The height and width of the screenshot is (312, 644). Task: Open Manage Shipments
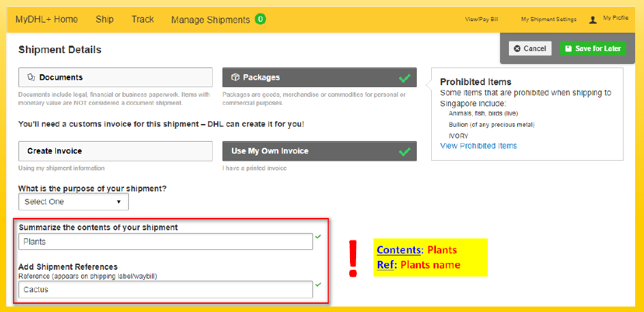click(210, 20)
